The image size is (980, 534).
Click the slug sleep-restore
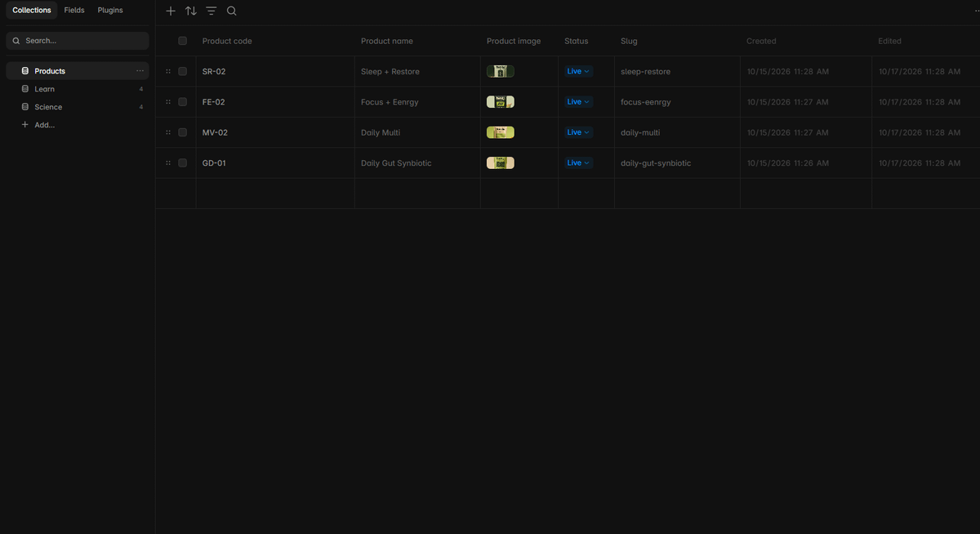[x=645, y=72]
